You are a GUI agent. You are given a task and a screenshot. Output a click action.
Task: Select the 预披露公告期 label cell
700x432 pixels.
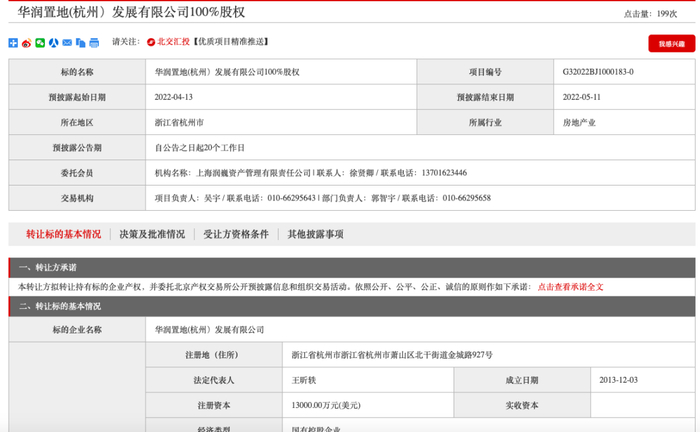point(77,148)
